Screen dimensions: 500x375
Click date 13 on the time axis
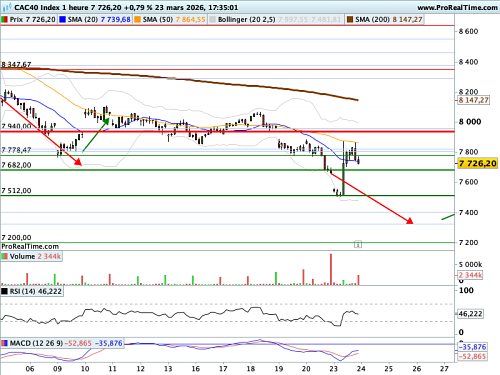[x=168, y=369]
